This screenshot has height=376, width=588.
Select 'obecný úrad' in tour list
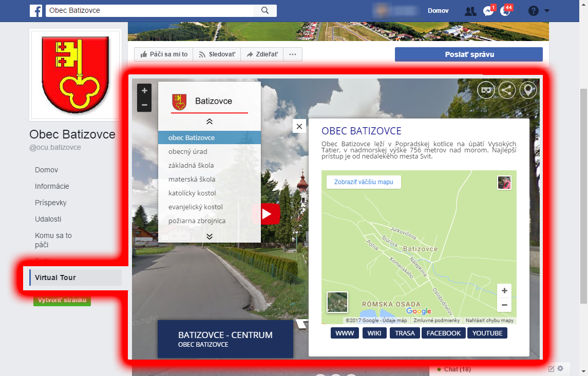coord(209,151)
